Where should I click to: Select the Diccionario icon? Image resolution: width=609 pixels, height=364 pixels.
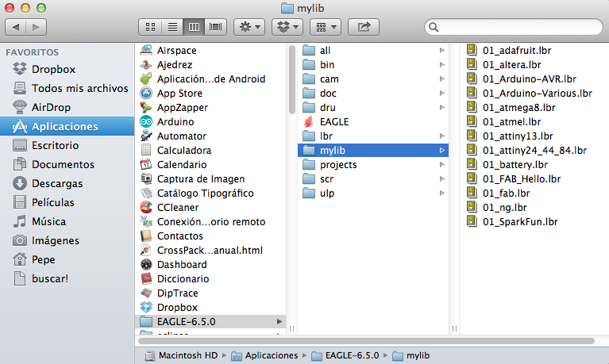[146, 278]
